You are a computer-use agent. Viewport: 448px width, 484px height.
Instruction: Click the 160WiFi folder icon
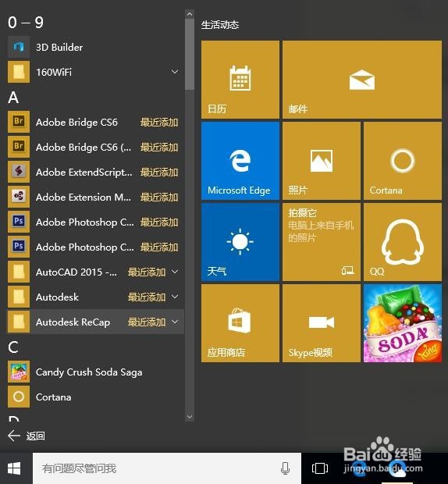[x=19, y=72]
